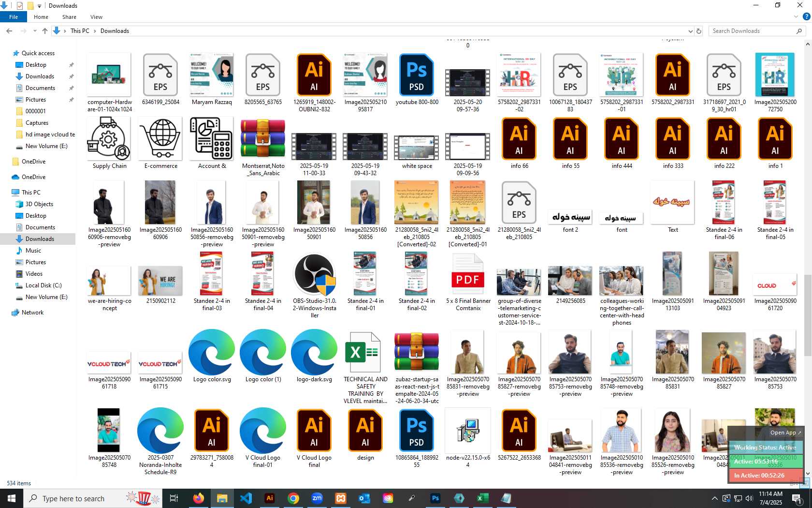Select the Maryam Razzaq image thumbnail
This screenshot has height=508, width=812.
tap(212, 80)
